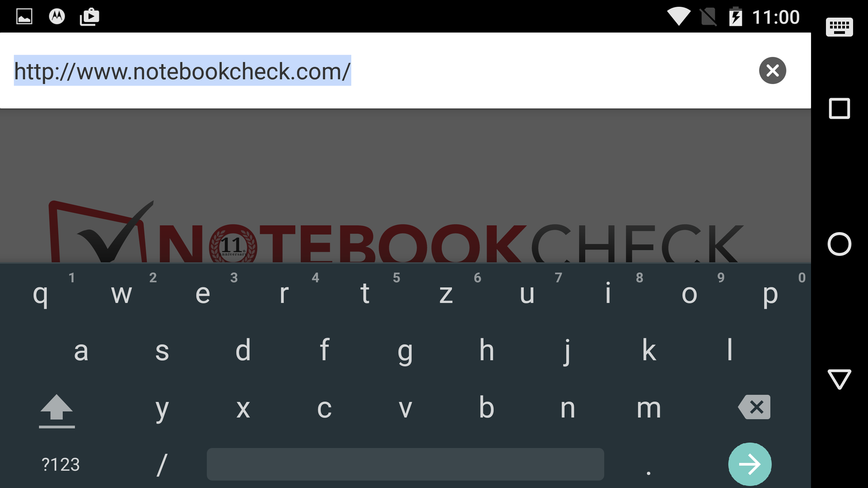Open the Motorola notification icon
The image size is (868, 488).
[57, 17]
